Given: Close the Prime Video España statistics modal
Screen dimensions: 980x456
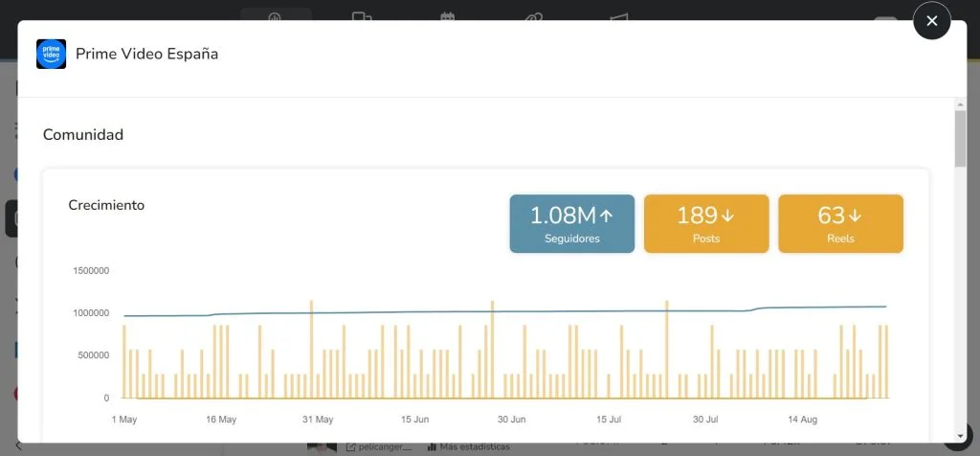Looking at the screenshot, I should (931, 21).
